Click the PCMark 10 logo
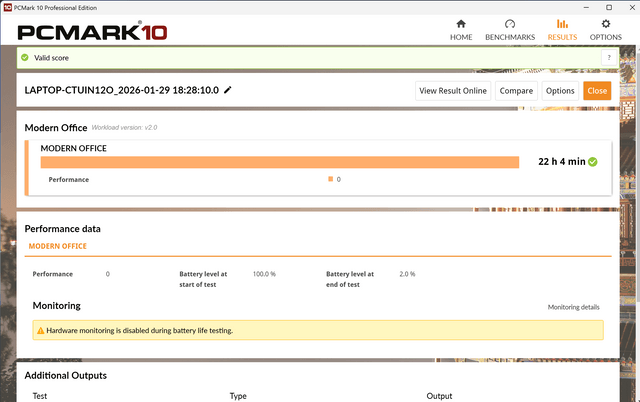The image size is (640, 402). click(x=92, y=31)
